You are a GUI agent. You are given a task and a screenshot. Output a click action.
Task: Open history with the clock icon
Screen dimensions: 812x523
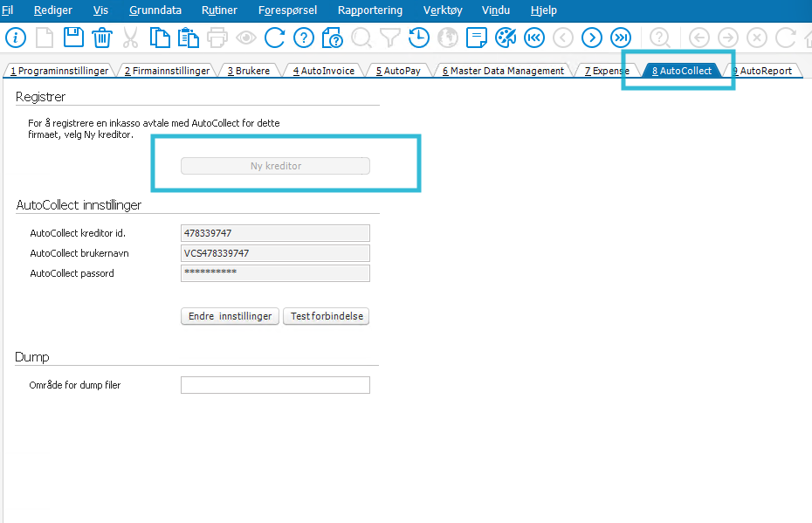pos(418,38)
